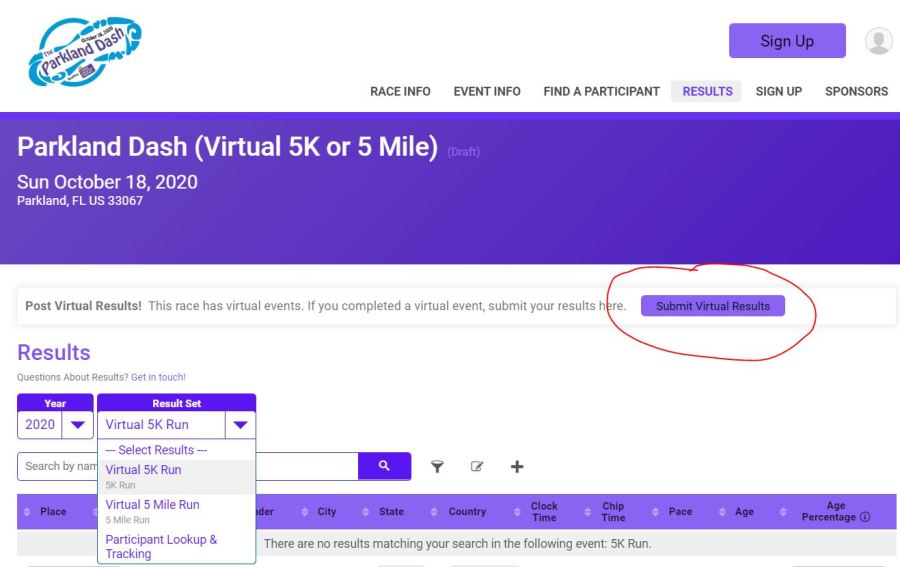Viewport: 900px width, 567px height.
Task: Follow the Get in touch link
Action: (x=158, y=377)
